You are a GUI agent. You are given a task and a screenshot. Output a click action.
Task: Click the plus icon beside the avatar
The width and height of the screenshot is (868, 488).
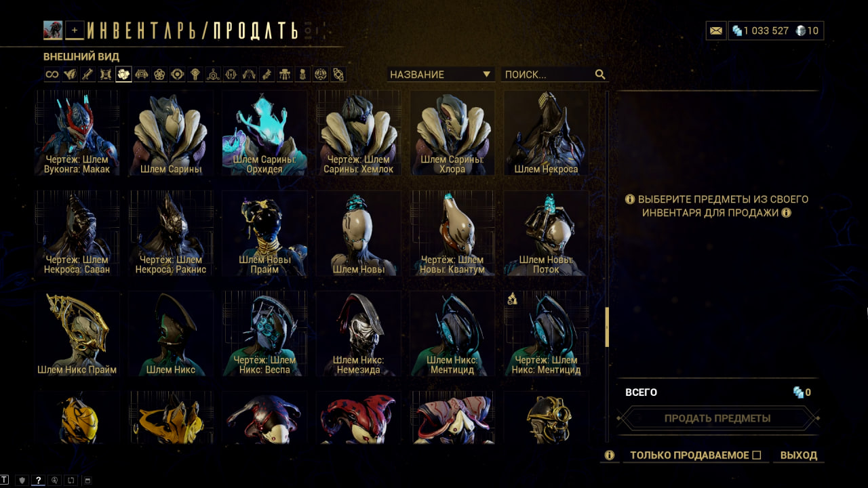(x=75, y=30)
